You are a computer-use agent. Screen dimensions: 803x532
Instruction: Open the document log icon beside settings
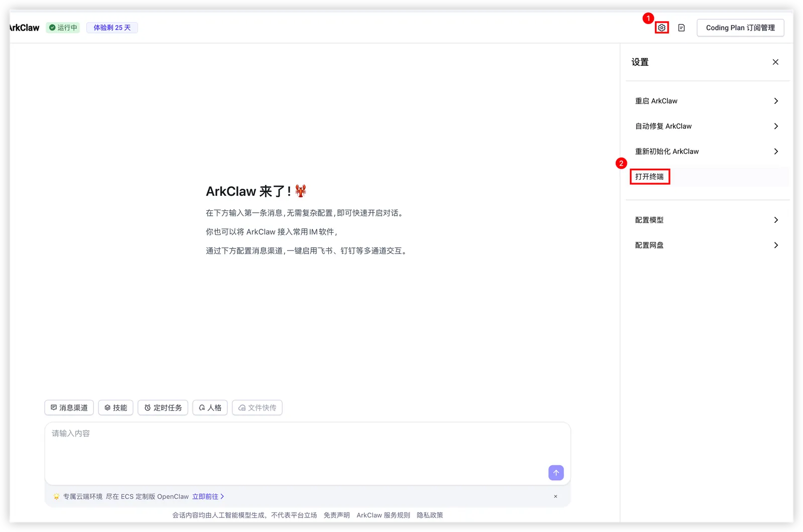[x=681, y=28]
